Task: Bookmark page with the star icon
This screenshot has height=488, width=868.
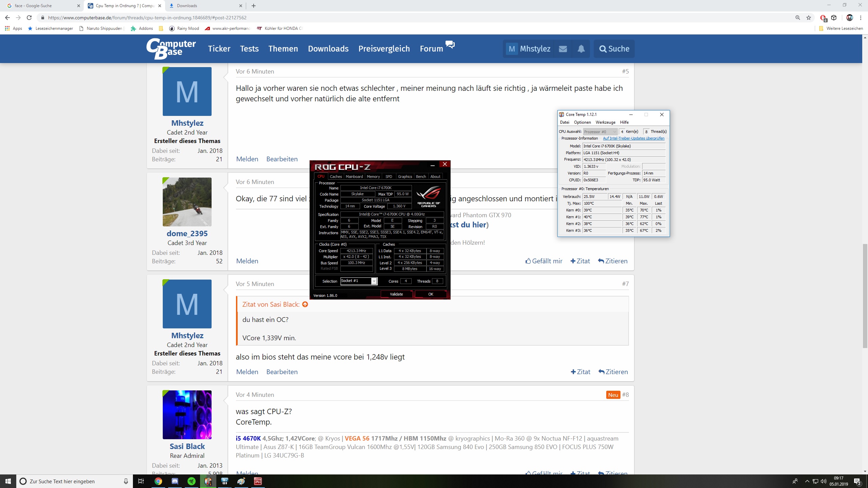Action: [x=809, y=18]
